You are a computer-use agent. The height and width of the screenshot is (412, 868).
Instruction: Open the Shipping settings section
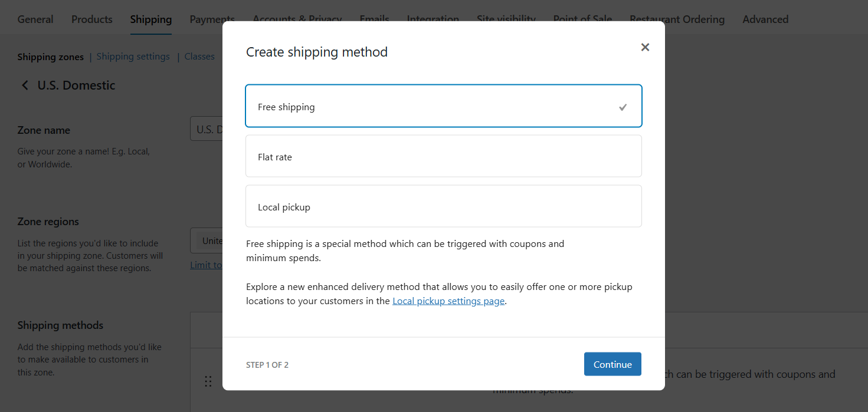pos(133,56)
